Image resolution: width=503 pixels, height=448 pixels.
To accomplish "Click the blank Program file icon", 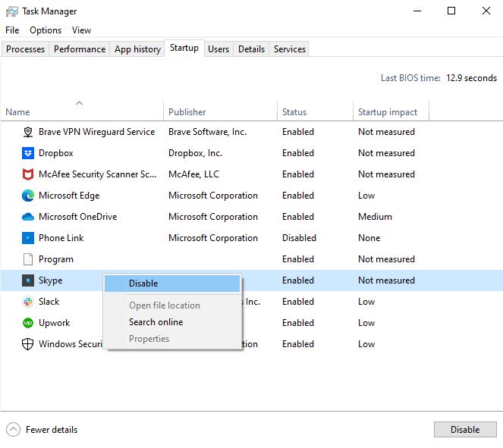I will pos(28,259).
